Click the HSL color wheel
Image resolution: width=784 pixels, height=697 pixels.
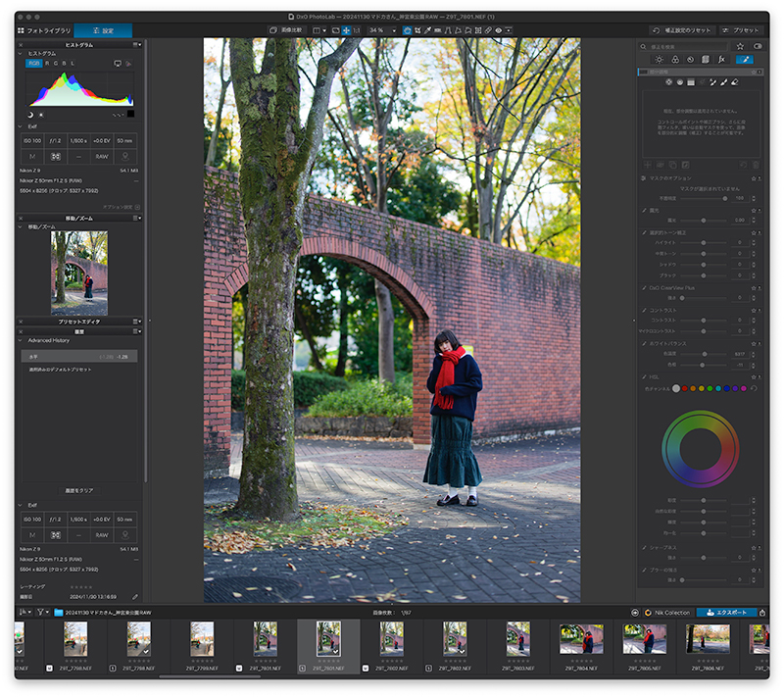[x=701, y=449]
